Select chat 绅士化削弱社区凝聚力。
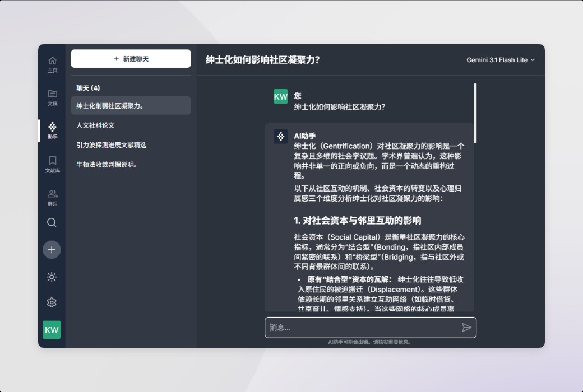The height and width of the screenshot is (392, 583). click(131, 105)
